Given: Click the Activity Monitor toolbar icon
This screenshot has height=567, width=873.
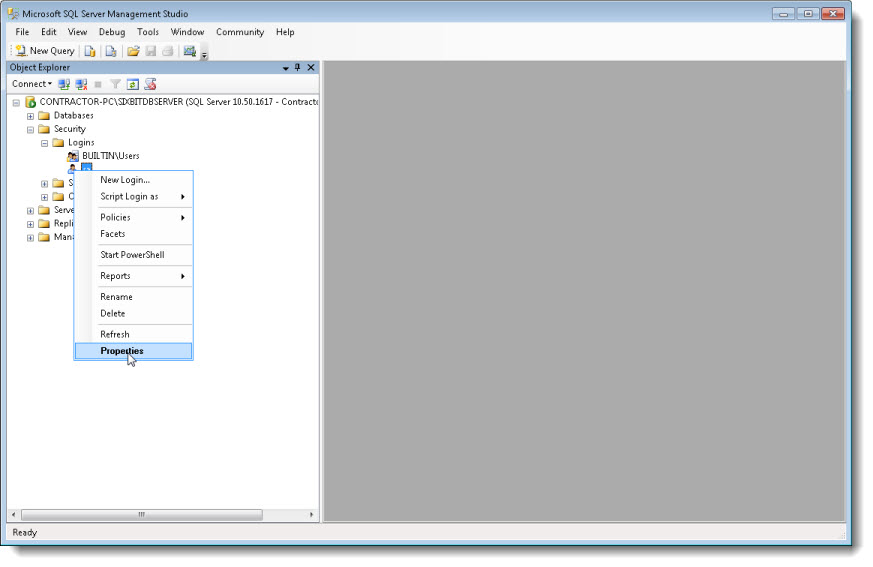Looking at the screenshot, I should (190, 51).
